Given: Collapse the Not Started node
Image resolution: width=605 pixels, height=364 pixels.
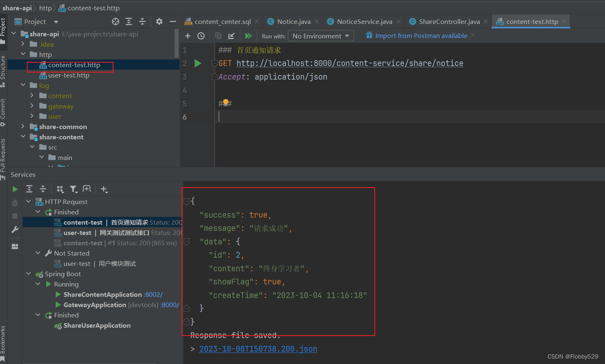Looking at the screenshot, I should (x=38, y=253).
